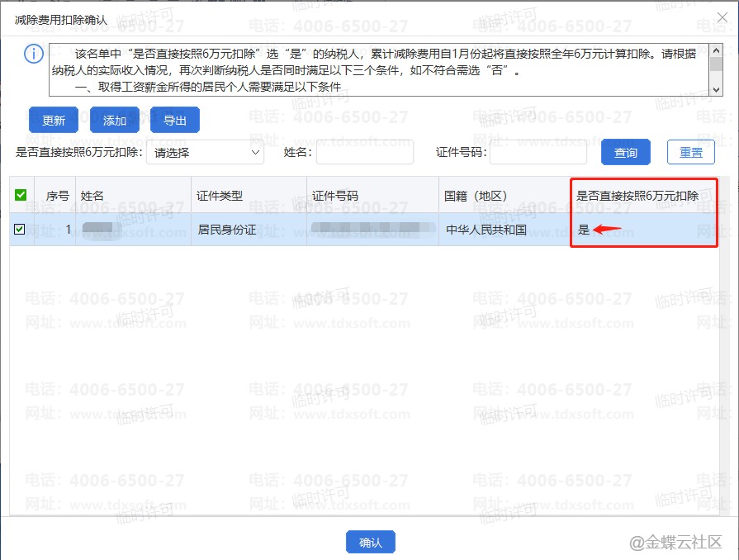The image size is (739, 560).
Task: Click the 更新 button
Action: 53,120
